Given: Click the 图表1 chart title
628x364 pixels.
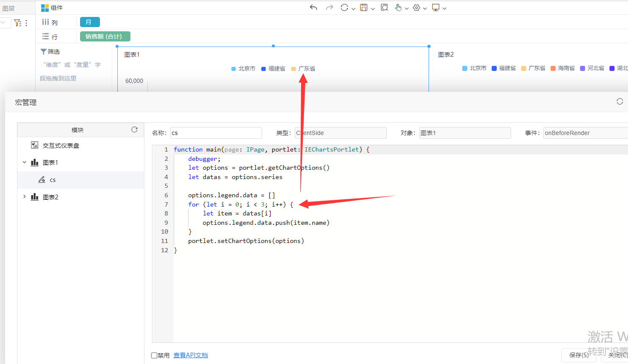Looking at the screenshot, I should click(x=132, y=55).
